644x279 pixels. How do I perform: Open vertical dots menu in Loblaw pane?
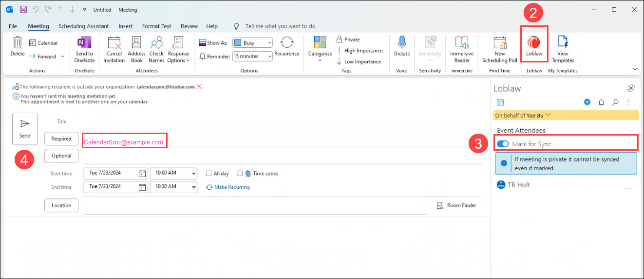click(x=628, y=102)
